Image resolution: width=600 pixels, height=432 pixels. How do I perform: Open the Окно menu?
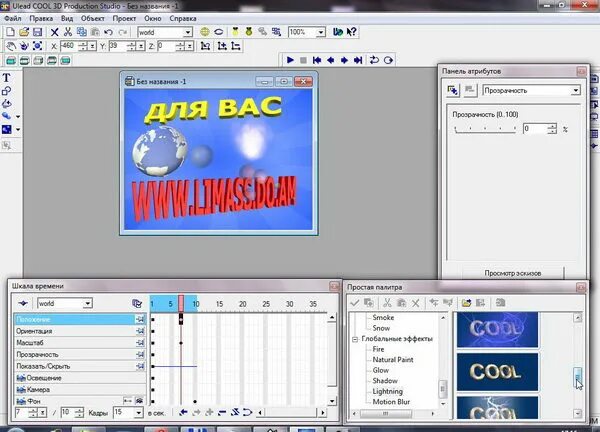(153, 18)
